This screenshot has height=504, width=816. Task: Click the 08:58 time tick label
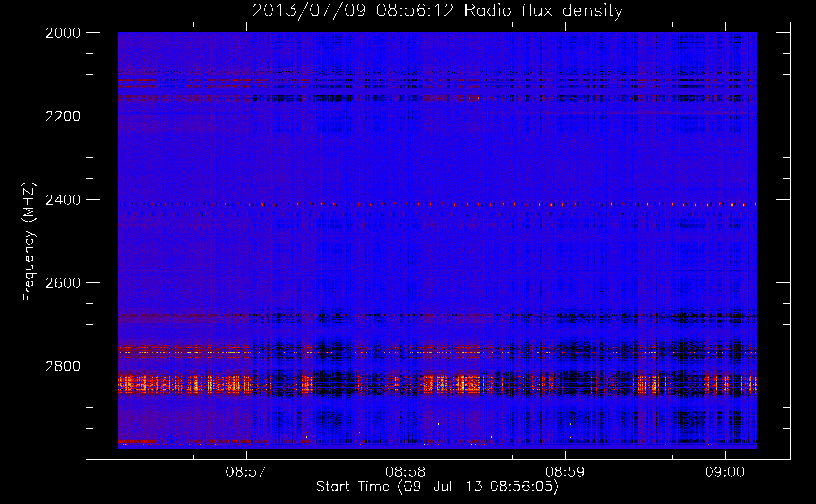pyautogui.click(x=405, y=472)
